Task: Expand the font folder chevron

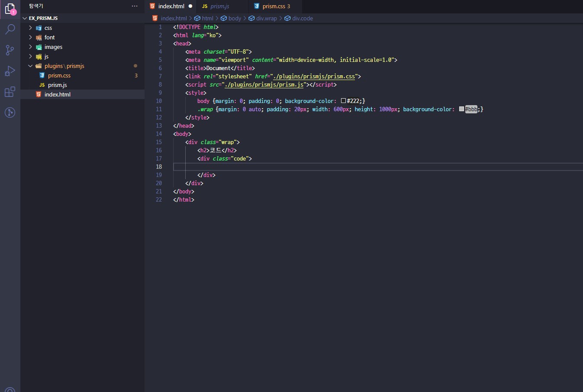Action: 30,37
